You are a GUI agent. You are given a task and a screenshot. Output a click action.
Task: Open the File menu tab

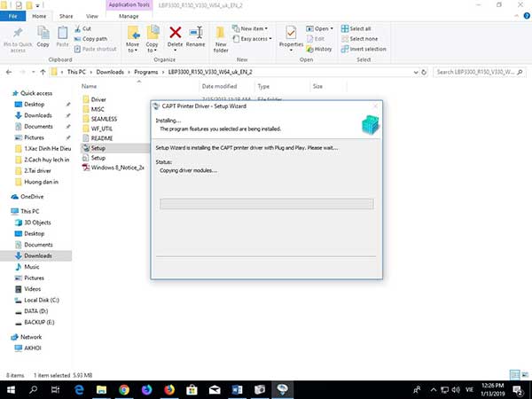tap(13, 16)
